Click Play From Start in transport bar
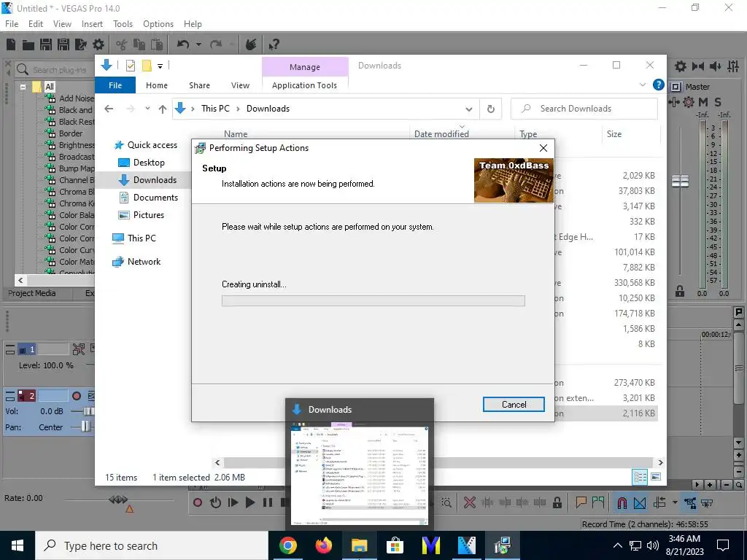The height and width of the screenshot is (560, 747). [x=233, y=502]
